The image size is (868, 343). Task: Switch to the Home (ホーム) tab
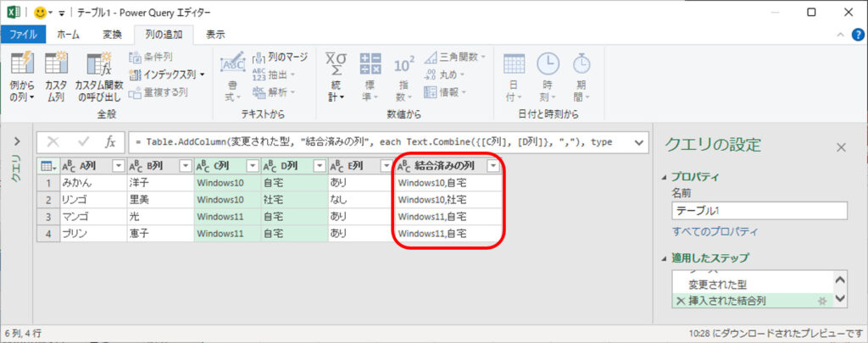68,34
